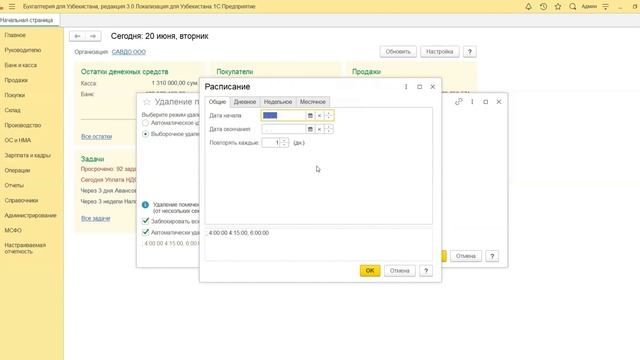Click the Админ user name
The image size is (640, 360).
click(589, 7)
